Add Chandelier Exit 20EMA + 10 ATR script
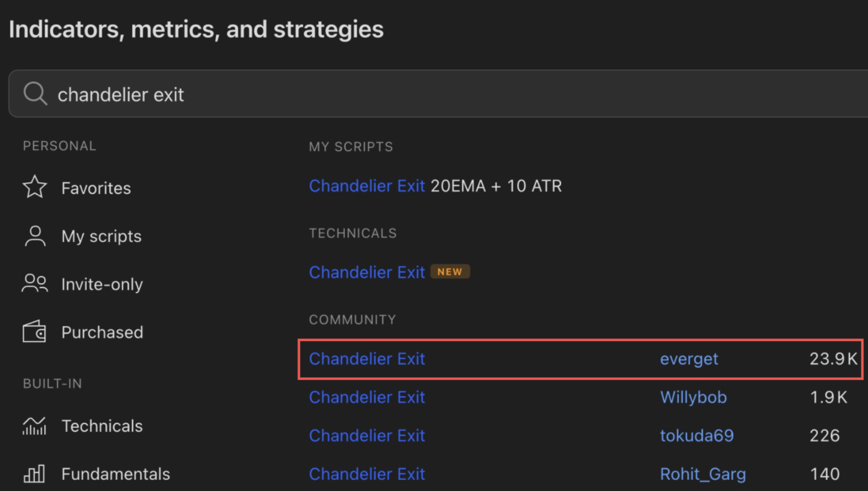Viewport: 868px width, 491px height. pyautogui.click(x=435, y=186)
